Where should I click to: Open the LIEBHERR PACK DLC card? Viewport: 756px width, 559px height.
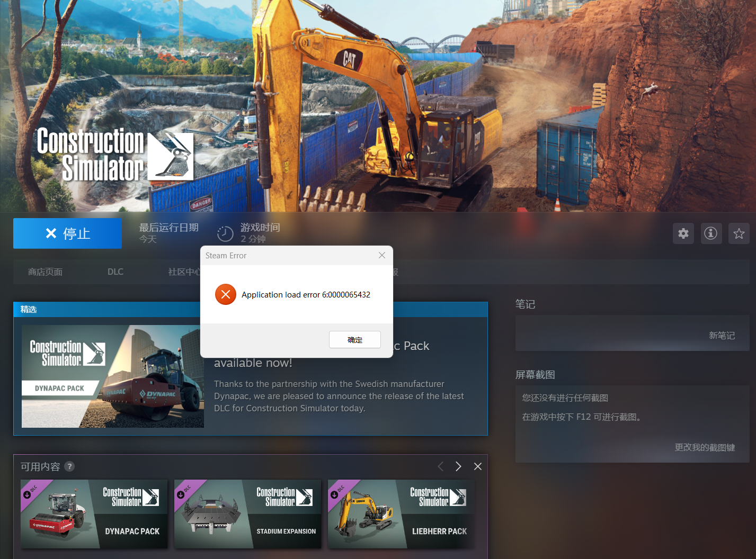pyautogui.click(x=402, y=514)
